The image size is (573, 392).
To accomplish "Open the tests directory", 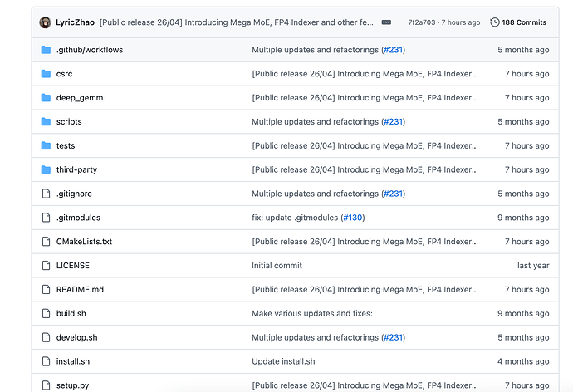I will (66, 146).
